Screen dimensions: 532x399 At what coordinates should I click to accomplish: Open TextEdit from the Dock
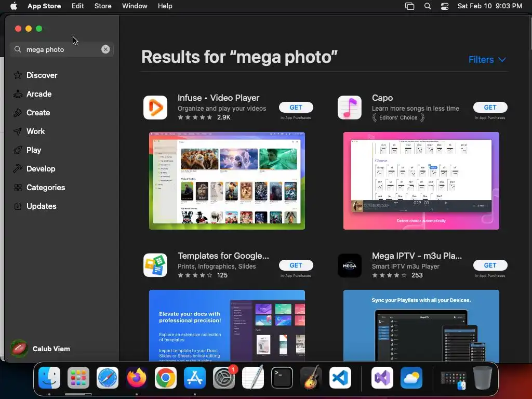tap(253, 378)
